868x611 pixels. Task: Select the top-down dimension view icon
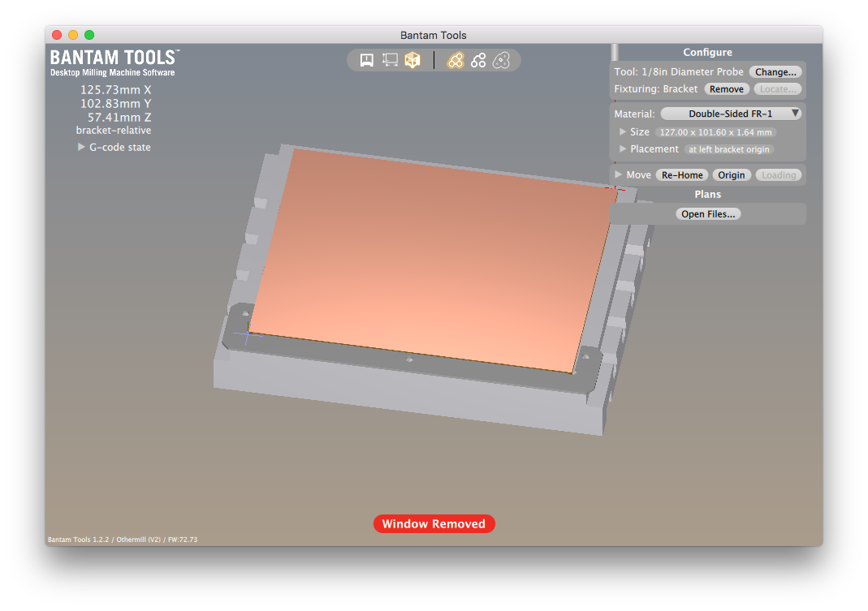390,60
